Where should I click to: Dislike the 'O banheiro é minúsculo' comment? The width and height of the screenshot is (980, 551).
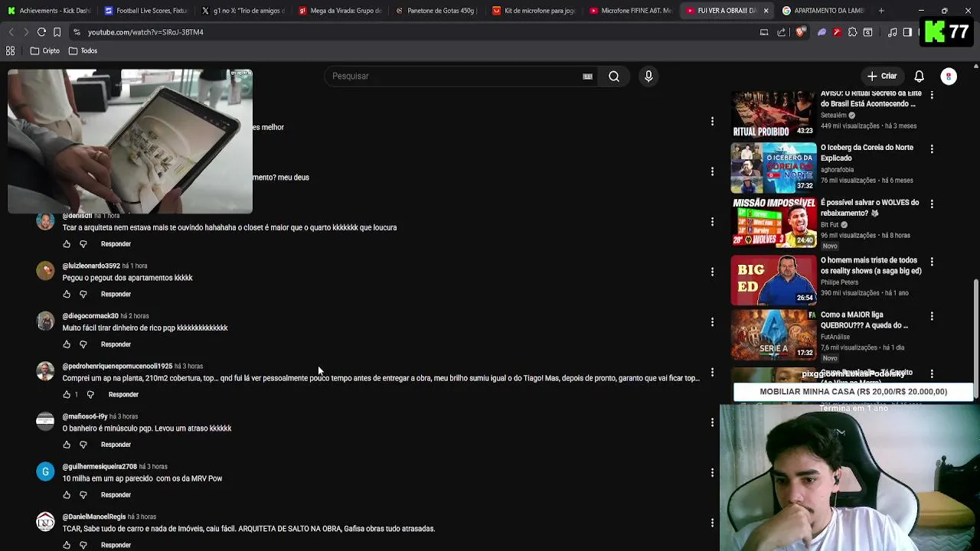(83, 445)
